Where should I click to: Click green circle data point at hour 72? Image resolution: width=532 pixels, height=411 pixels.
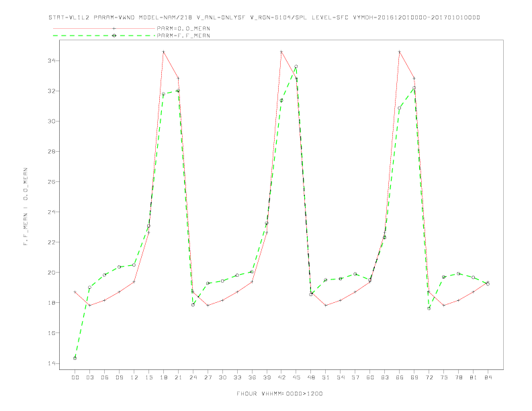pyautogui.click(x=429, y=309)
